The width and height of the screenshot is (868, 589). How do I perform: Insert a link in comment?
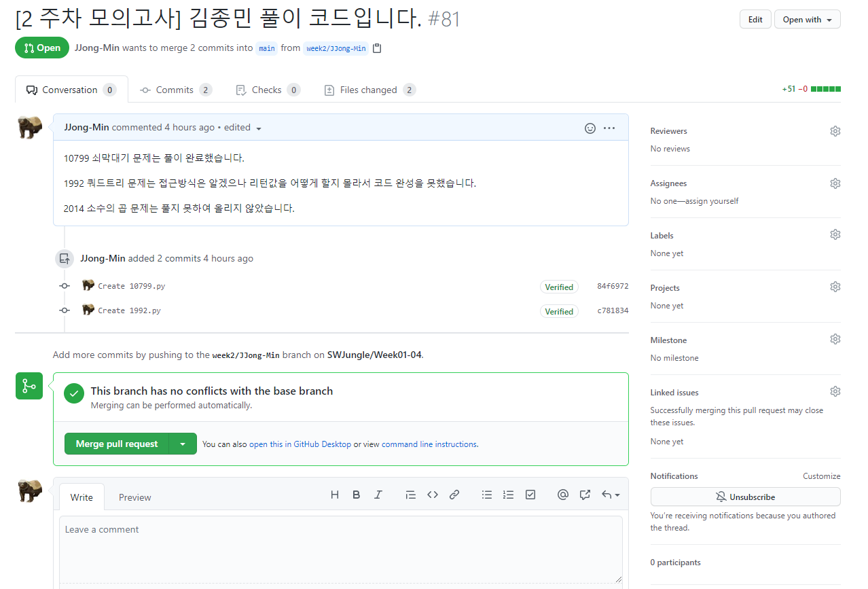[x=454, y=495]
